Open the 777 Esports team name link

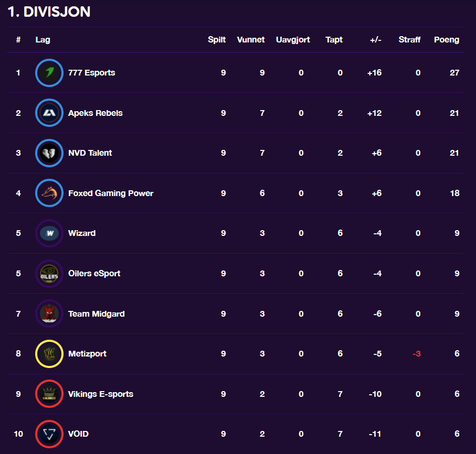[x=91, y=73]
